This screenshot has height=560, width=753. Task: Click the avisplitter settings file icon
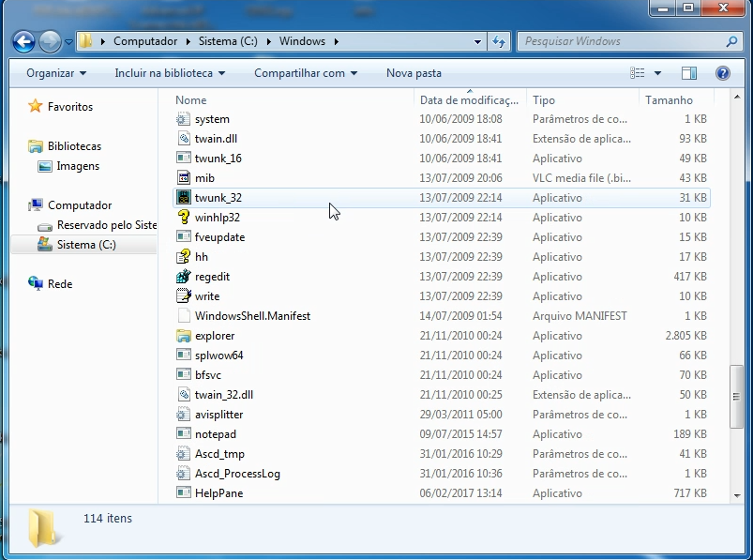click(184, 414)
